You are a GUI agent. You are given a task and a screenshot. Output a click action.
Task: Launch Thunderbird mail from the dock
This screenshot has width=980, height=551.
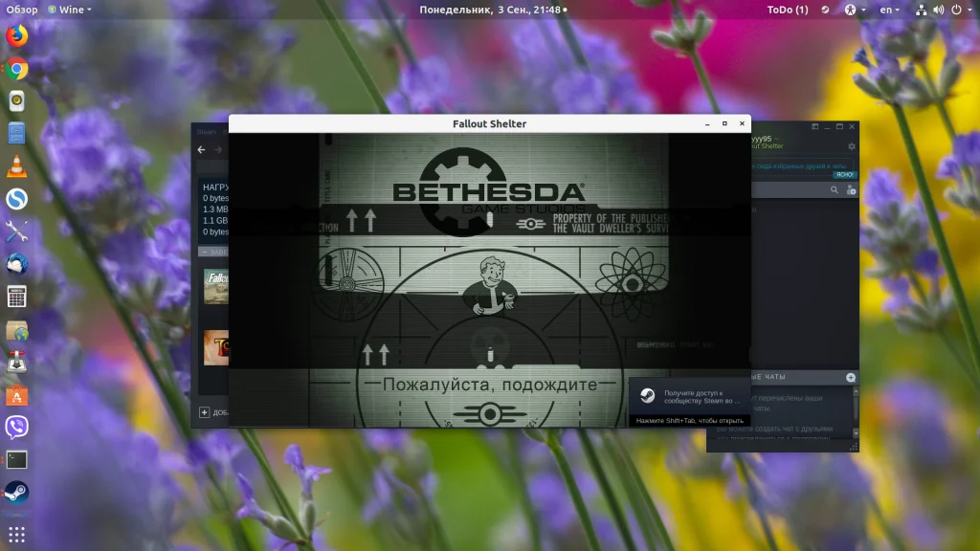(17, 264)
